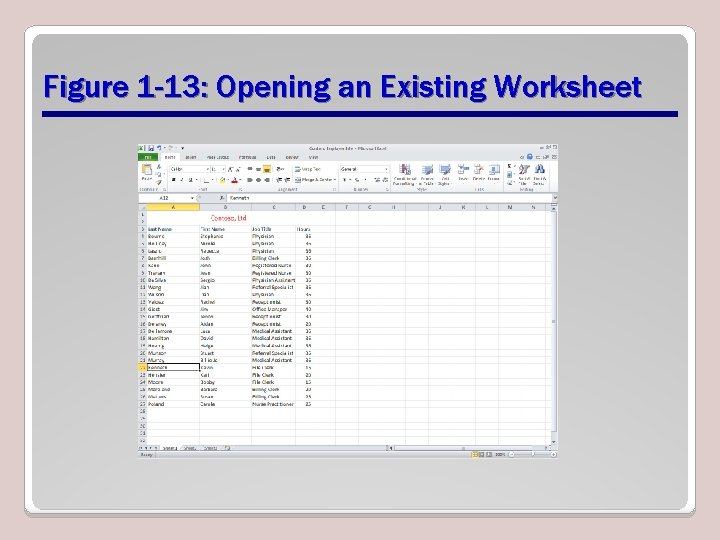
Task: Switch to the Page Layout ribbon tab
Action: 218,157
